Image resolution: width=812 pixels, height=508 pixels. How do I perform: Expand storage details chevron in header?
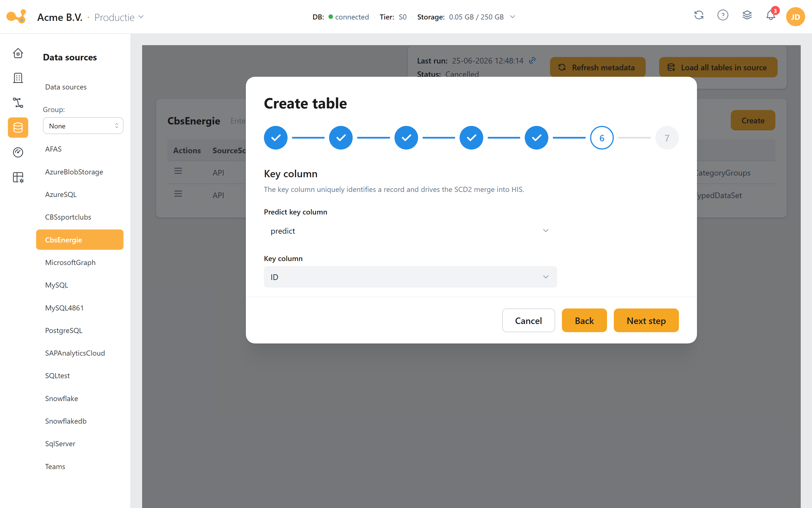tap(512, 17)
